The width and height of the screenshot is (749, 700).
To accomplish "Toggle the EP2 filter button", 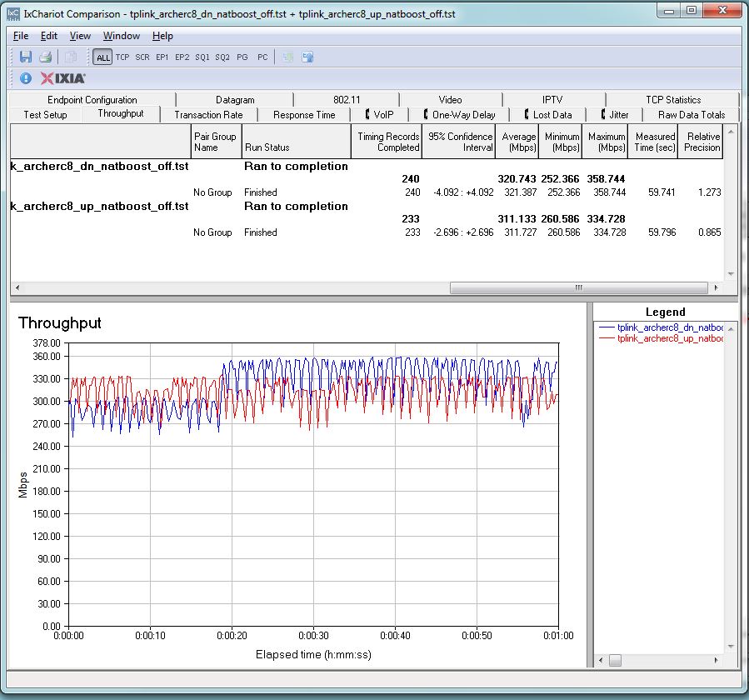I will 182,57.
